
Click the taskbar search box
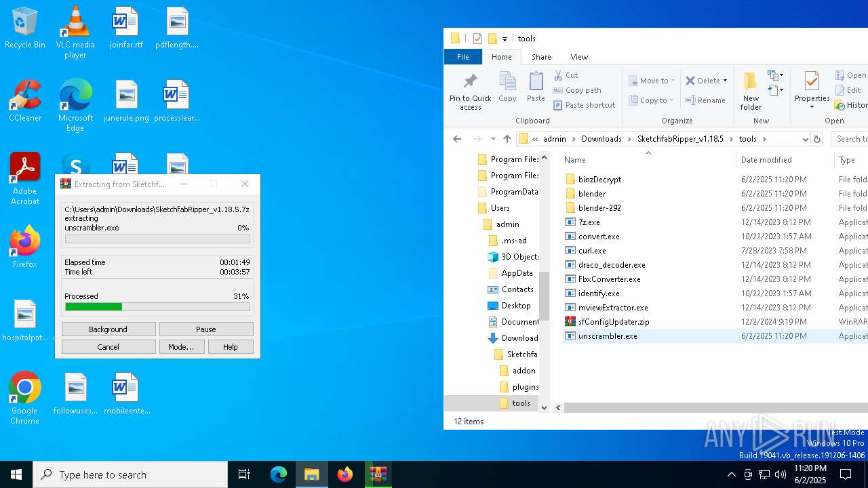[130, 474]
